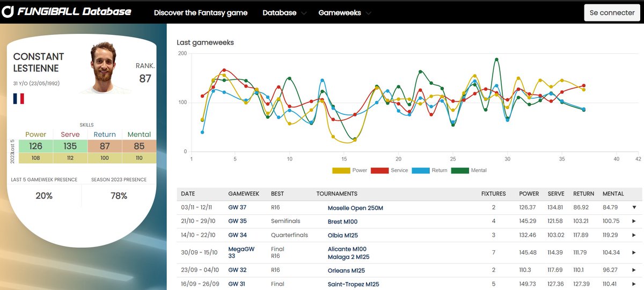This screenshot has width=644, height=290.
Task: Click the Mental skill value 85
Action: tap(139, 146)
